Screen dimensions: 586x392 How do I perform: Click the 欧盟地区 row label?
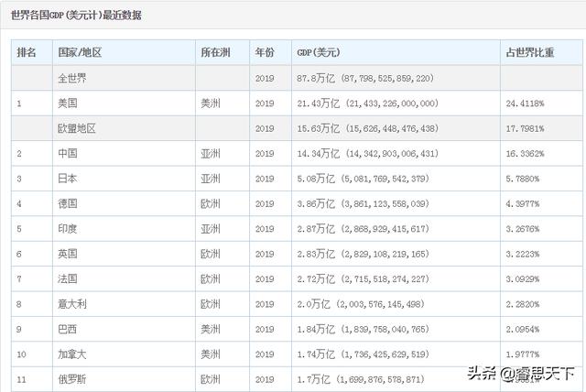click(76, 129)
